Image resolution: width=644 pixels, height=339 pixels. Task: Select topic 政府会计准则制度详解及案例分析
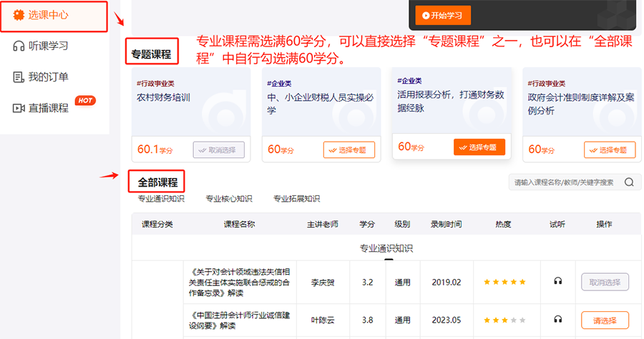click(x=610, y=150)
